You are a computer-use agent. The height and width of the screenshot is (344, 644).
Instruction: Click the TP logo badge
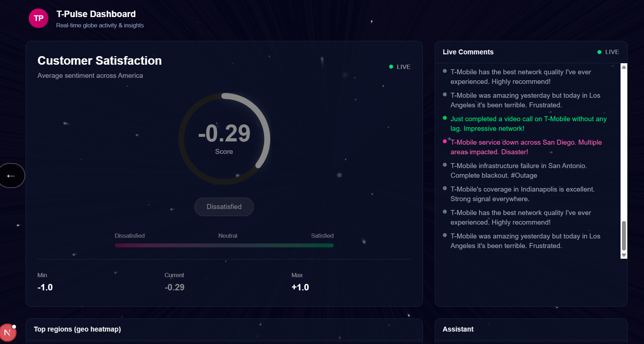click(x=38, y=18)
